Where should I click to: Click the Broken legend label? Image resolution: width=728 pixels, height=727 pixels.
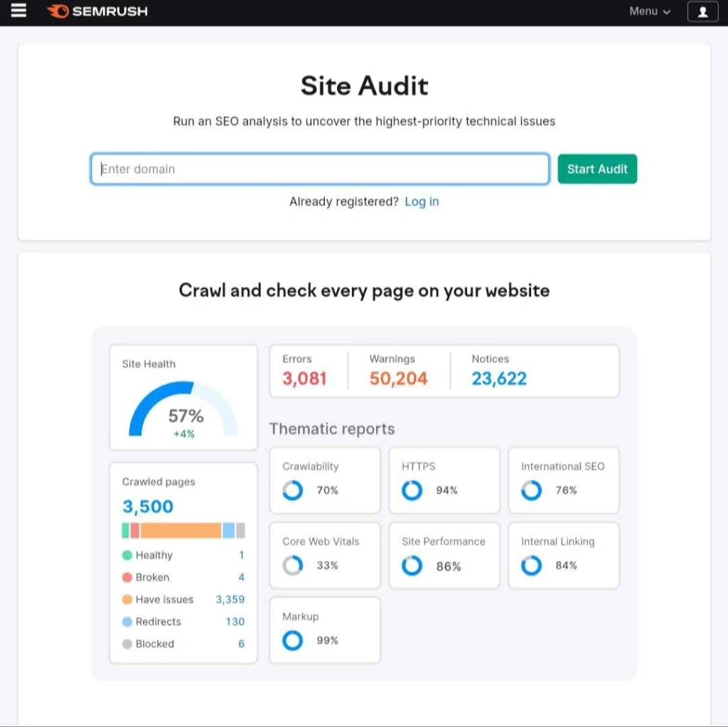pyautogui.click(x=152, y=578)
